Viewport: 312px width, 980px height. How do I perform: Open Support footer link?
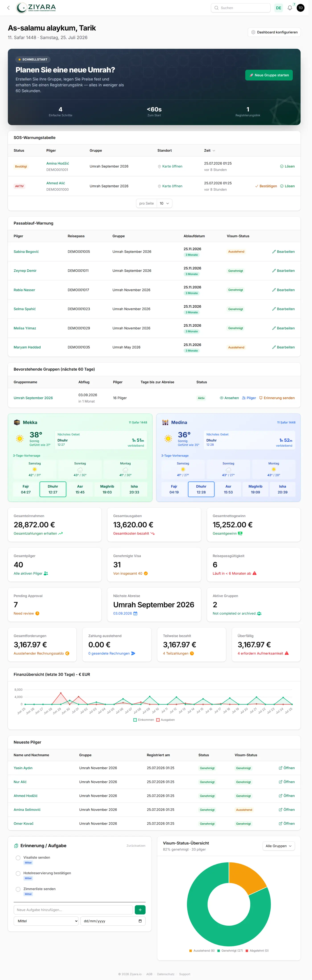[185, 974]
